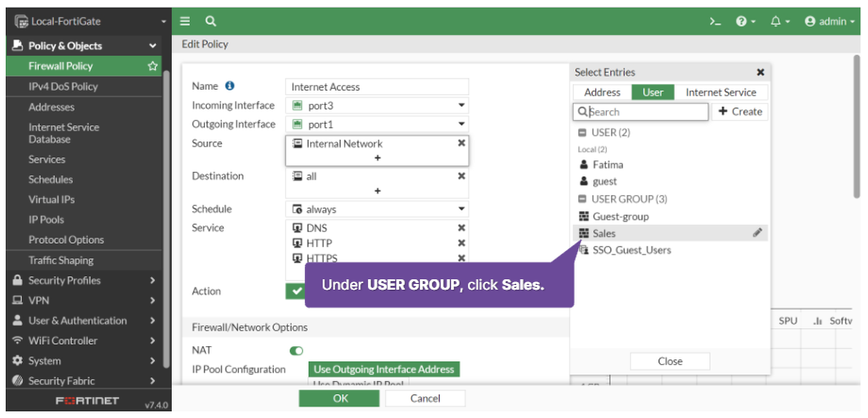The height and width of the screenshot is (418, 868).
Task: Remove 'all' from Destination
Action: tap(461, 176)
